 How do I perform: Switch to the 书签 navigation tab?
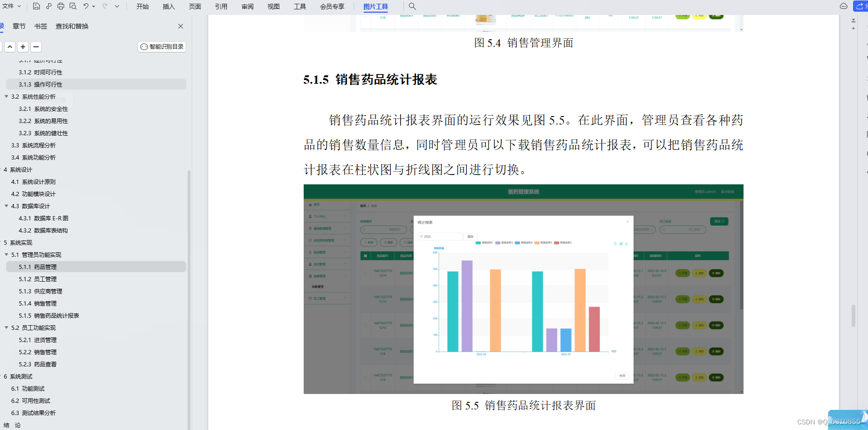point(41,26)
